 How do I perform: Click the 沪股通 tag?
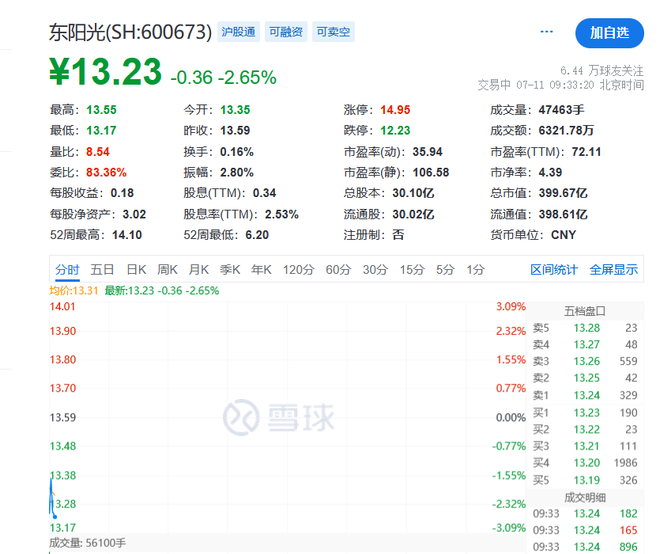point(238,32)
